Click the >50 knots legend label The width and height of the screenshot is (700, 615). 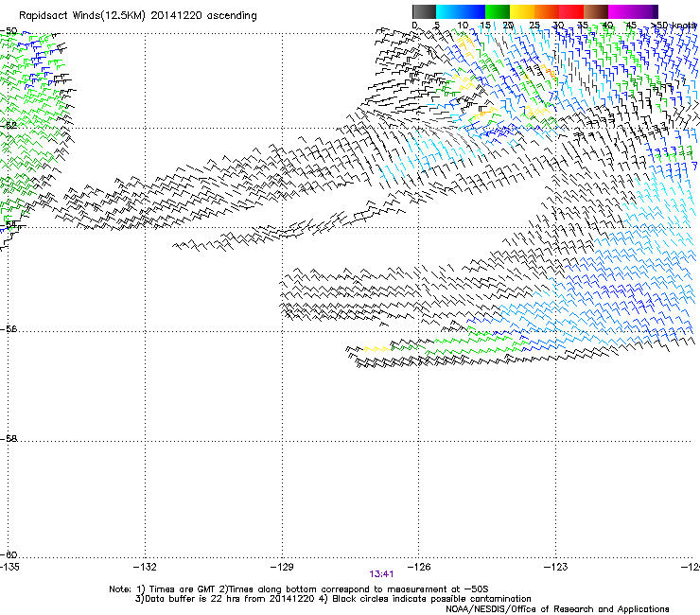click(x=674, y=26)
